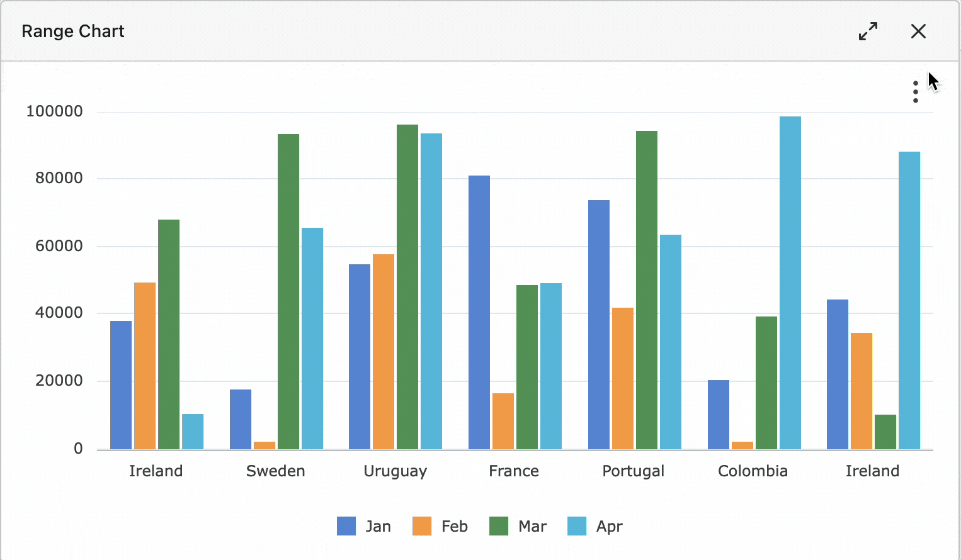Click the Range Chart title
The width and height of the screenshot is (961, 560).
click(x=72, y=31)
